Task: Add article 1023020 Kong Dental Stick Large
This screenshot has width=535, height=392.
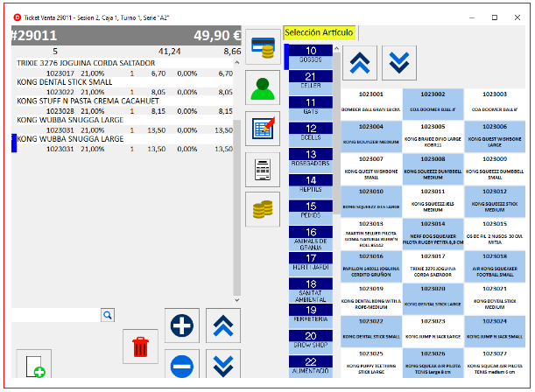Action: (x=433, y=298)
